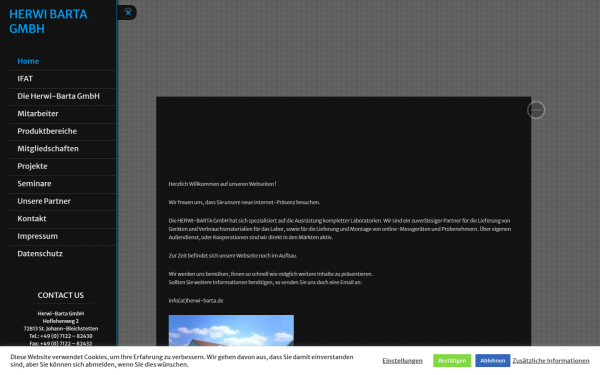Select Mitarbeiter in the sidebar menu
The image size is (600, 375).
tap(38, 114)
